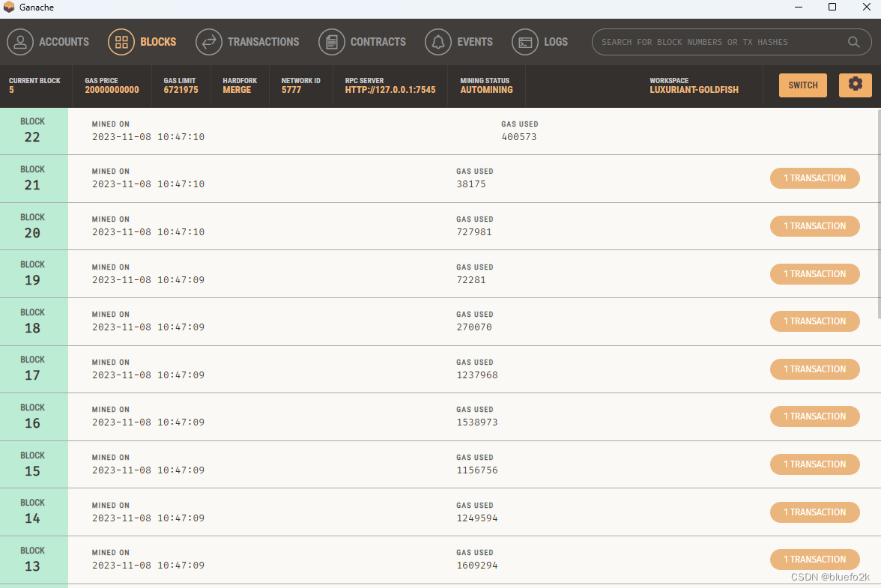This screenshot has width=881, height=588.
Task: View the 1 TRANSACTION button of block 15
Action: click(x=815, y=464)
